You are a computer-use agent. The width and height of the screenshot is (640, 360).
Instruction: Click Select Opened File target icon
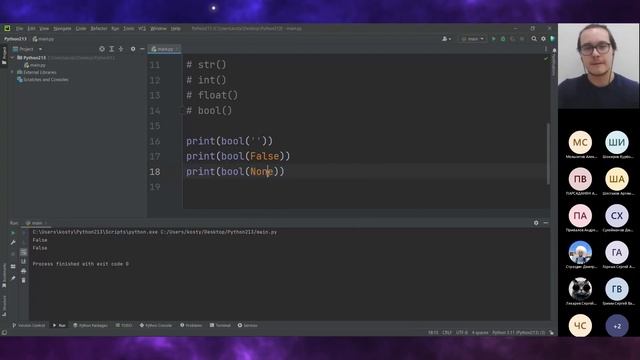pyautogui.click(x=102, y=49)
